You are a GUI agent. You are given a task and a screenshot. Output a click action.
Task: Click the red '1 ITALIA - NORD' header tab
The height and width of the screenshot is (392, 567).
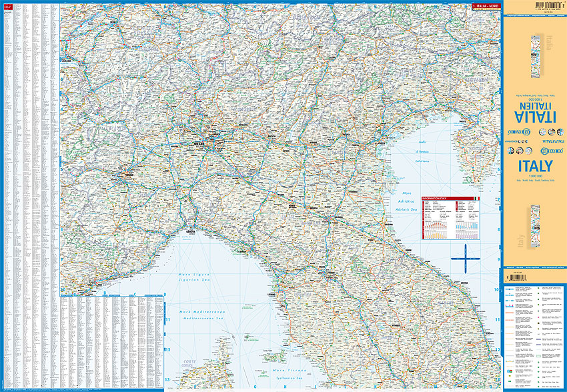click(x=485, y=5)
